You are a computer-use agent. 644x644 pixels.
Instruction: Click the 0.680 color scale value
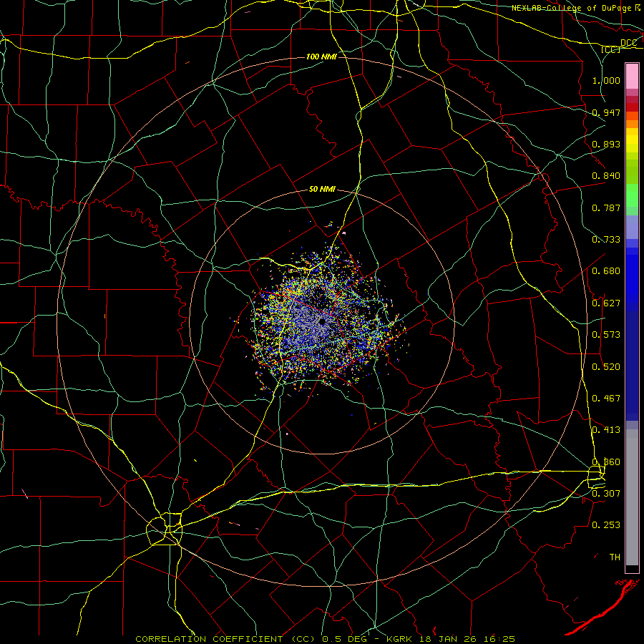point(606,270)
